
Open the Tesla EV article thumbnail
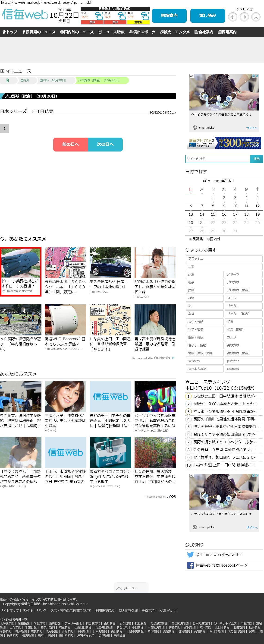click(x=110, y=262)
